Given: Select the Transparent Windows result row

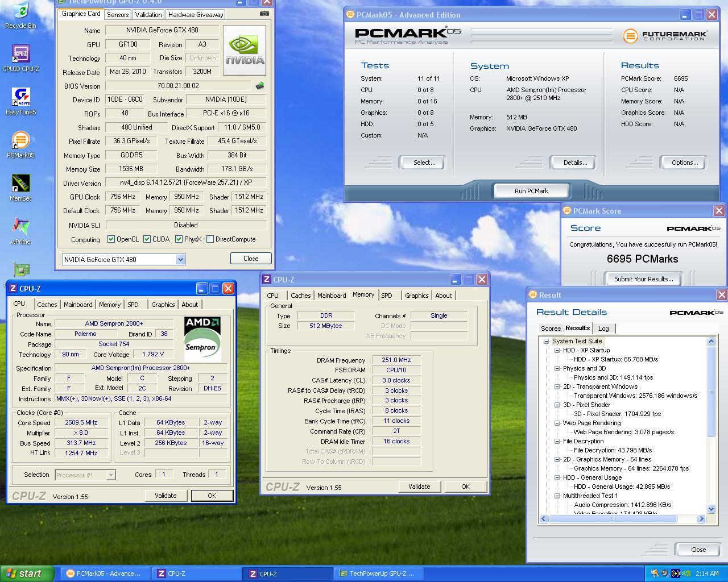Looking at the screenshot, I should 636,396.
